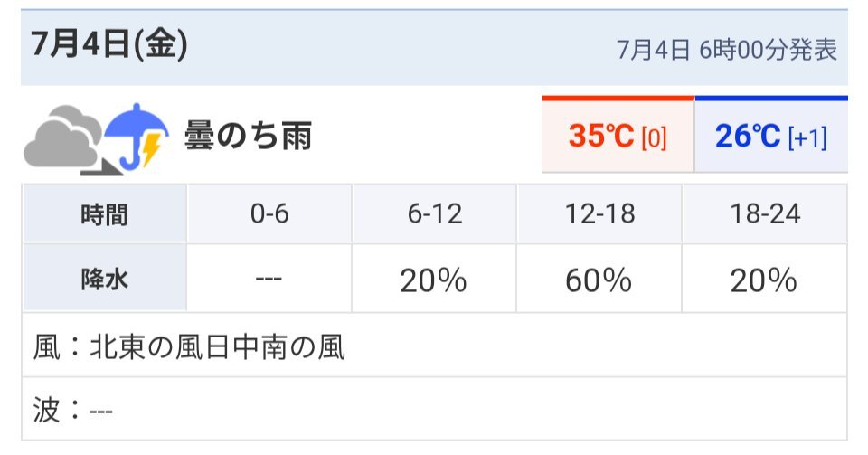Click the blue umbrella with lightning icon
The height and width of the screenshot is (455, 868).
click(137, 136)
